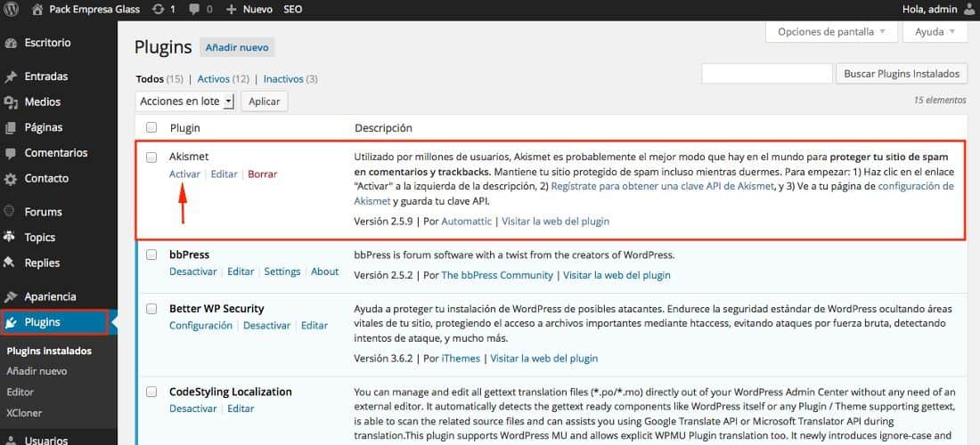Click the Comentarios bubble icon in sidebar
The image size is (980, 445).
10,153
